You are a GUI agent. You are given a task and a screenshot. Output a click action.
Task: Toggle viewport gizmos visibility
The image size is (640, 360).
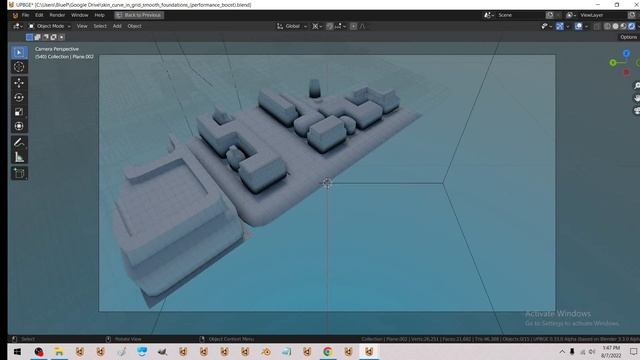560,26
